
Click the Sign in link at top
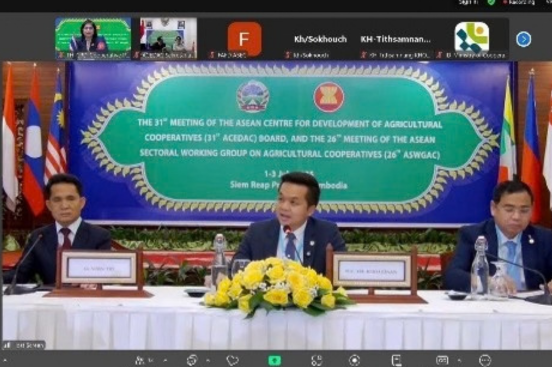tap(468, 2)
